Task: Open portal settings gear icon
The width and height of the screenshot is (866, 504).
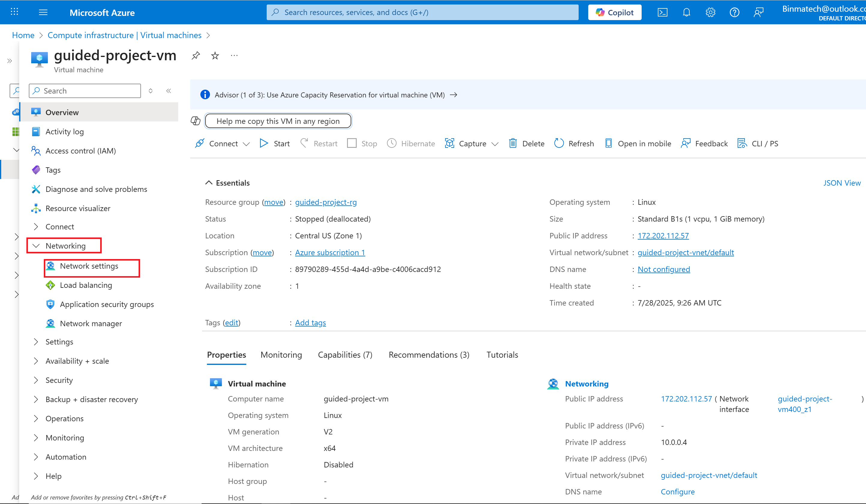Action: click(710, 12)
